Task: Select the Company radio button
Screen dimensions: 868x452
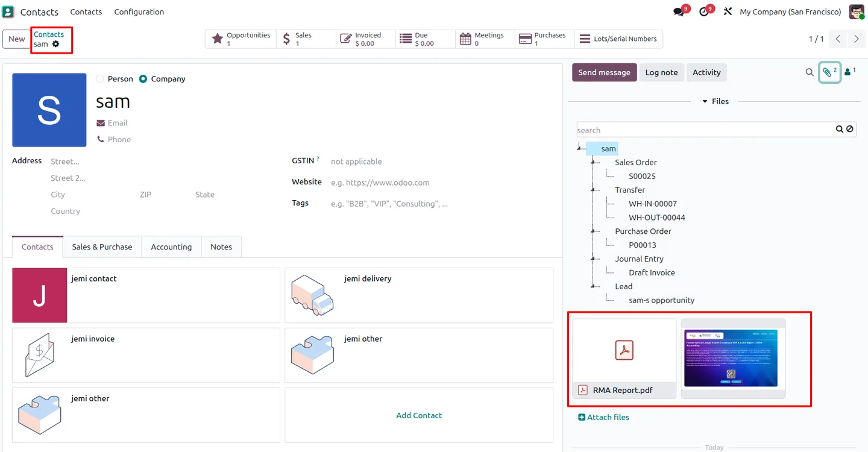Action: point(143,79)
